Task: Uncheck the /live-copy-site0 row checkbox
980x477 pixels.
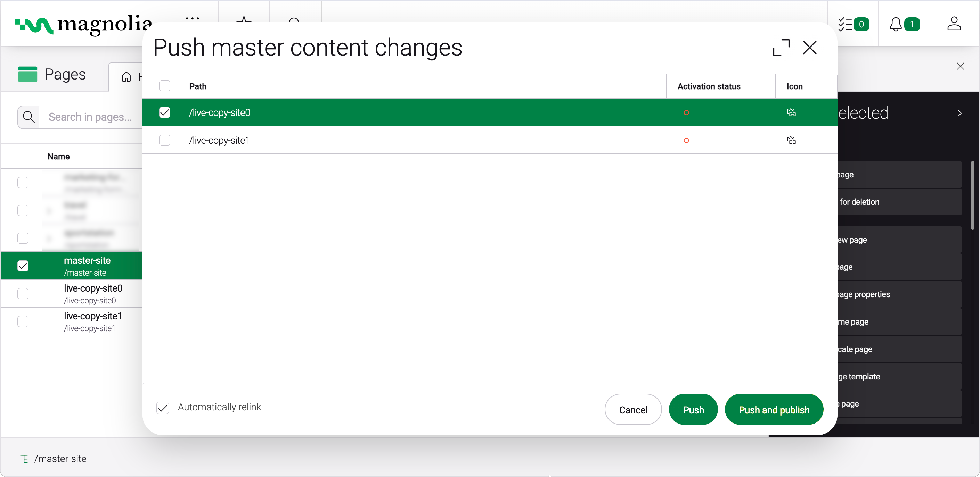Action: pyautogui.click(x=165, y=112)
